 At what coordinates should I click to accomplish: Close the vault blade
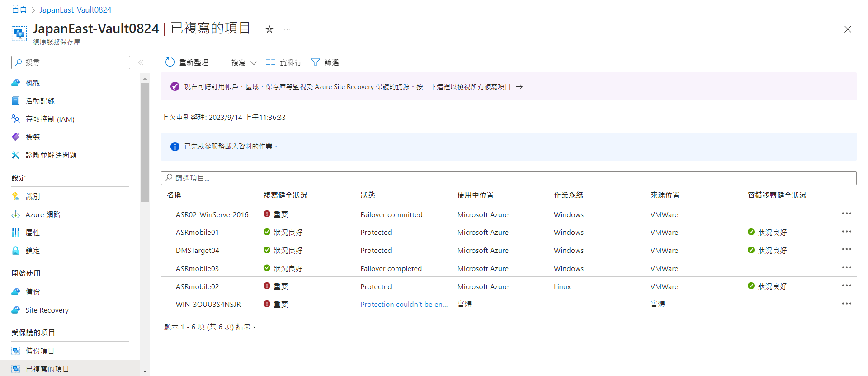pos(848,29)
